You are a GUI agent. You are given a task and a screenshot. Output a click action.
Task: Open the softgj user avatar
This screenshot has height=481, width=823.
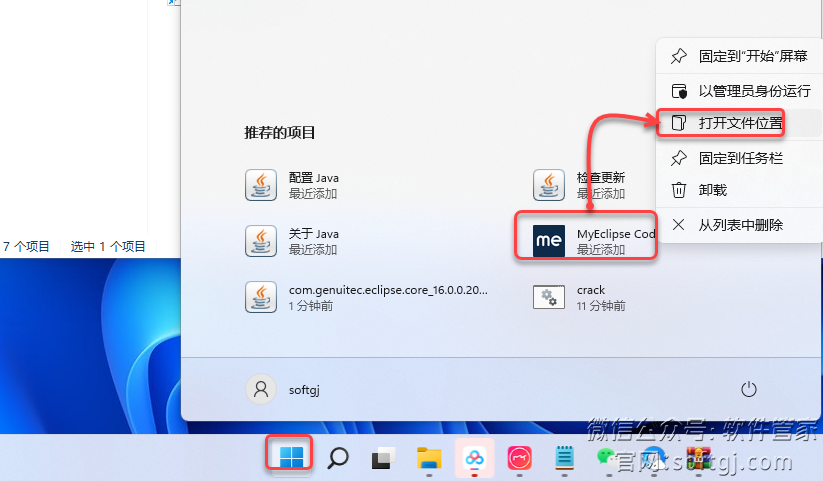[x=261, y=389]
